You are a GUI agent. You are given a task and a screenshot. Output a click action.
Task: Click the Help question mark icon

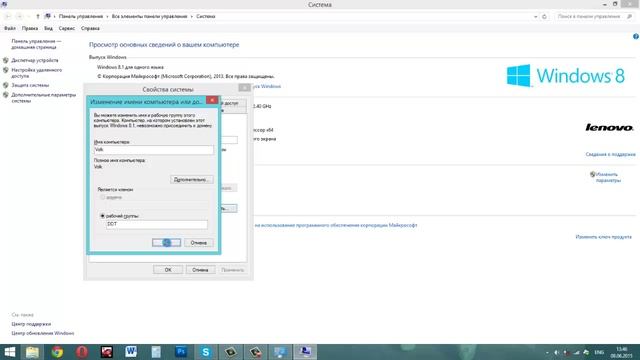pos(636,36)
